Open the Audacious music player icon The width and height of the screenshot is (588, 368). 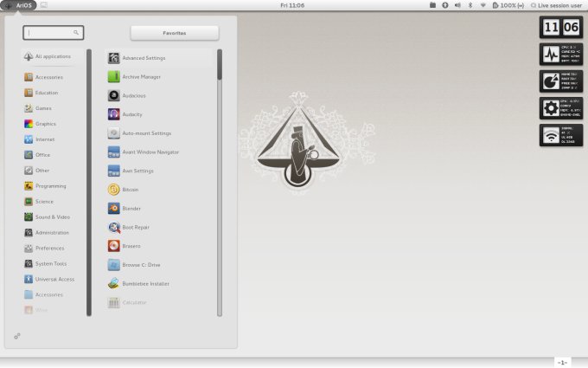point(113,96)
